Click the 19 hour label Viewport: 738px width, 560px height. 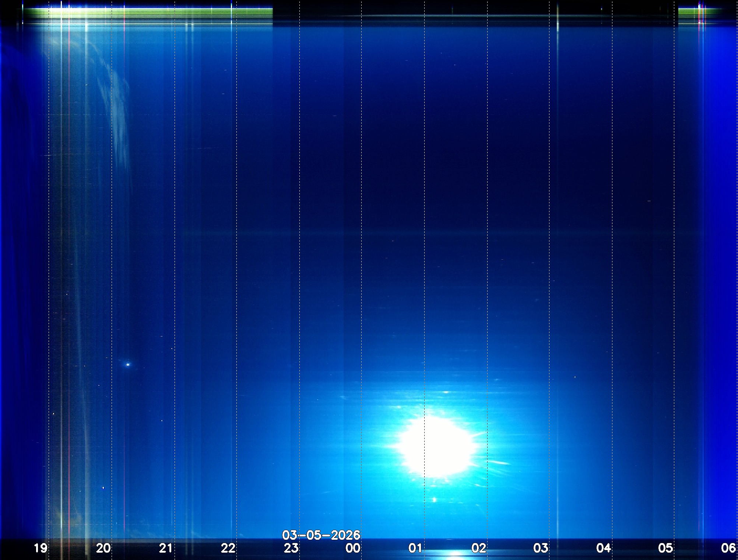pos(41,548)
